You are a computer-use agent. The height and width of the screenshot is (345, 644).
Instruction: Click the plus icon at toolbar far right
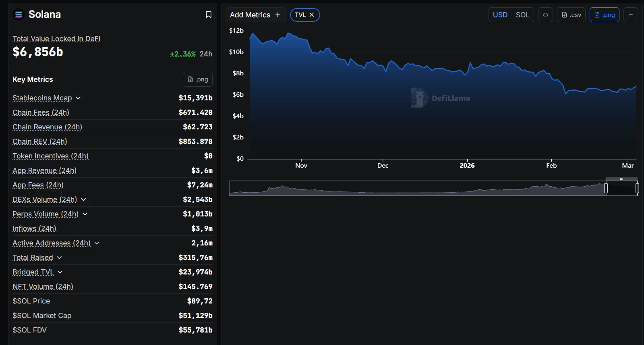[631, 15]
